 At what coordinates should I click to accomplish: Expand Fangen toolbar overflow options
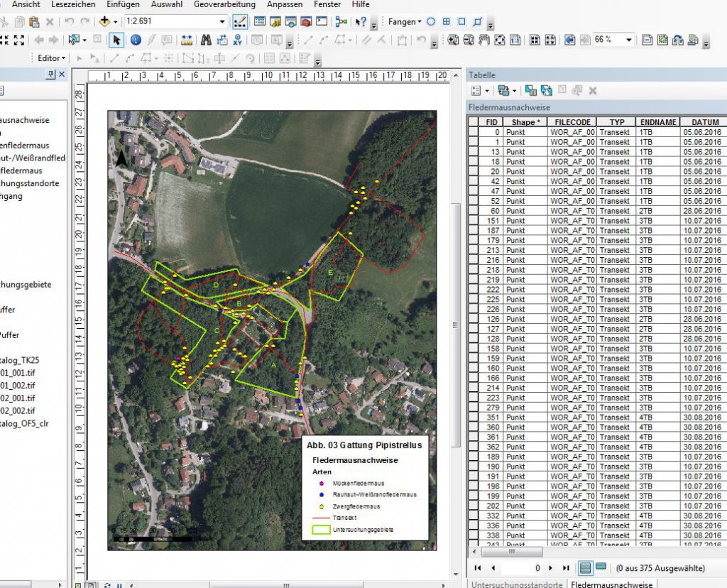[x=491, y=24]
